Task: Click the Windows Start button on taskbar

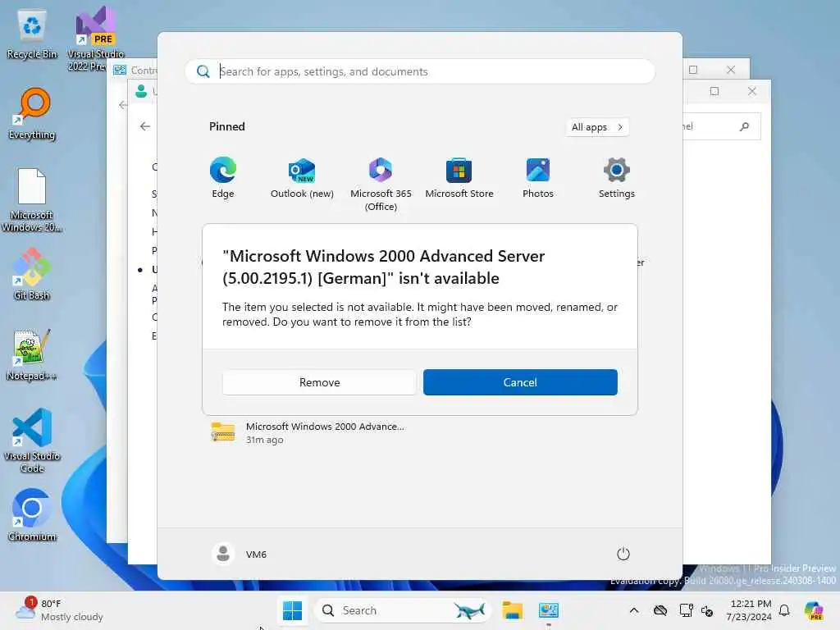Action: tap(293, 610)
